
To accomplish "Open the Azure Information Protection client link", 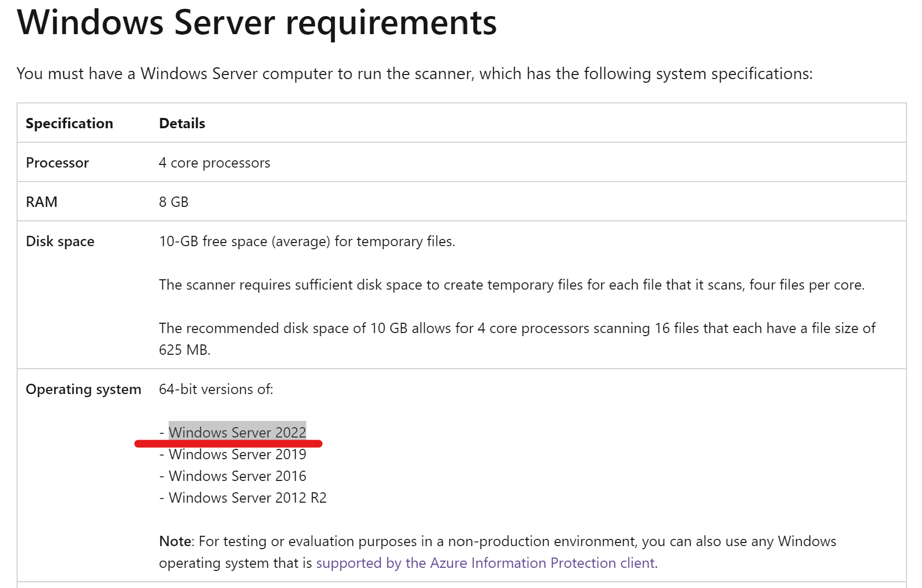I will (486, 563).
